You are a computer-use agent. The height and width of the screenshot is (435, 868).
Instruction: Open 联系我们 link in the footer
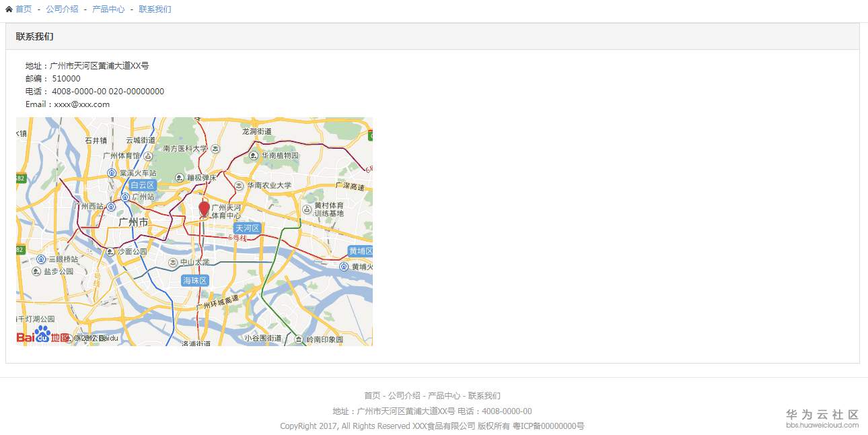(484, 396)
